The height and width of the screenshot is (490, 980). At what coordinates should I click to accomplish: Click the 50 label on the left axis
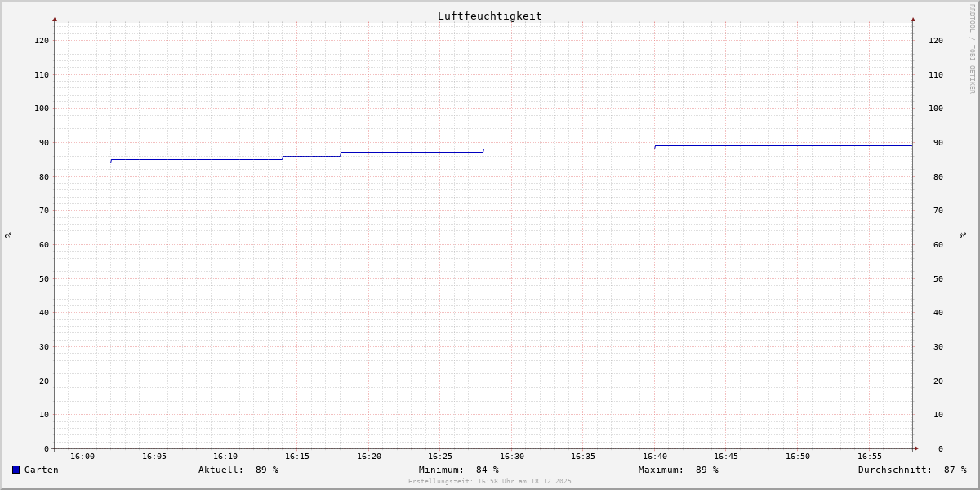click(44, 278)
